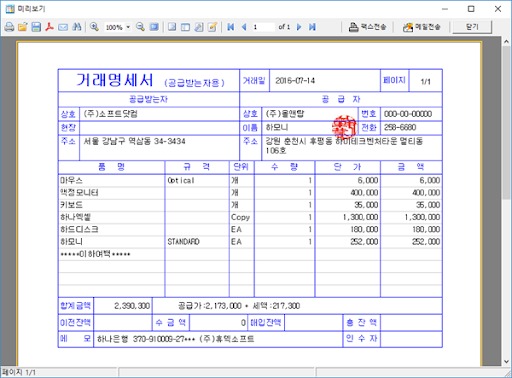Go to the next page arrow
512x378 pixels.
pos(299,27)
